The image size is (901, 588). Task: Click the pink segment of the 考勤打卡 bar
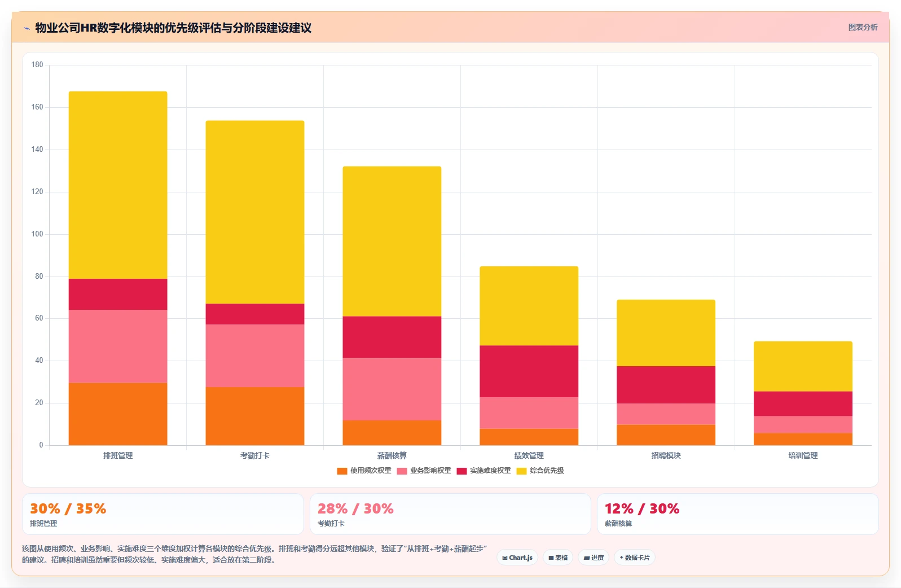255,356
